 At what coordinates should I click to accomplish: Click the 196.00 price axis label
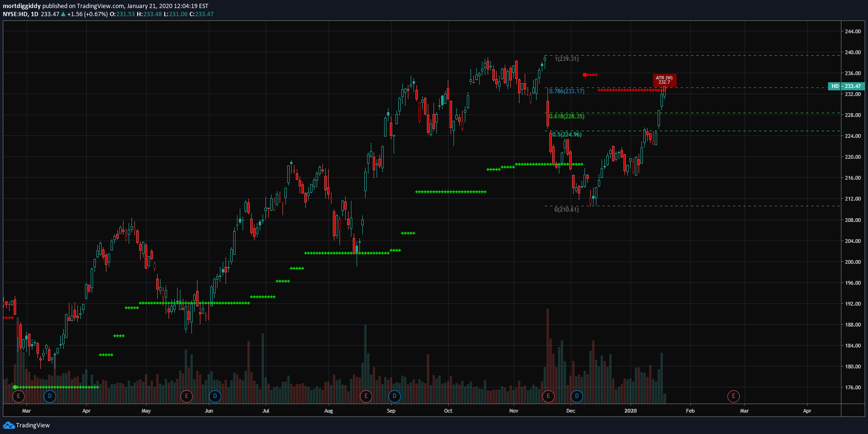tap(853, 283)
